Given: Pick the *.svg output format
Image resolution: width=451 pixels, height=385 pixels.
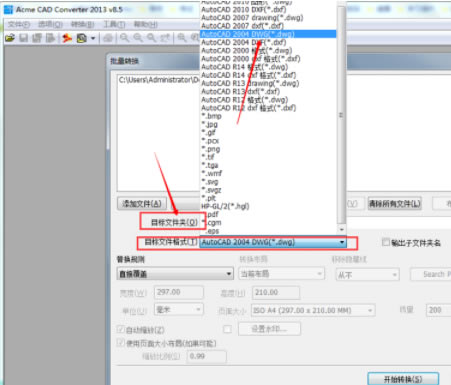Looking at the screenshot, I should (268, 182).
